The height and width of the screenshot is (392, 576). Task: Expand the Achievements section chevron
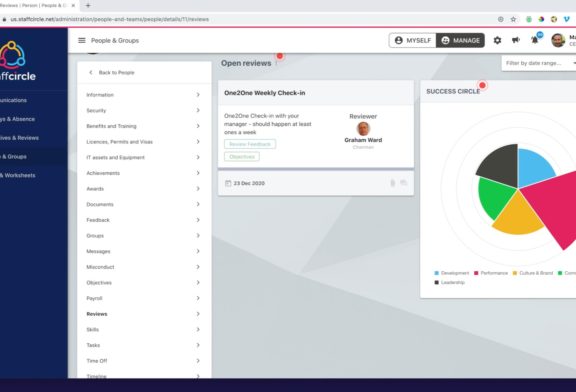pos(198,173)
